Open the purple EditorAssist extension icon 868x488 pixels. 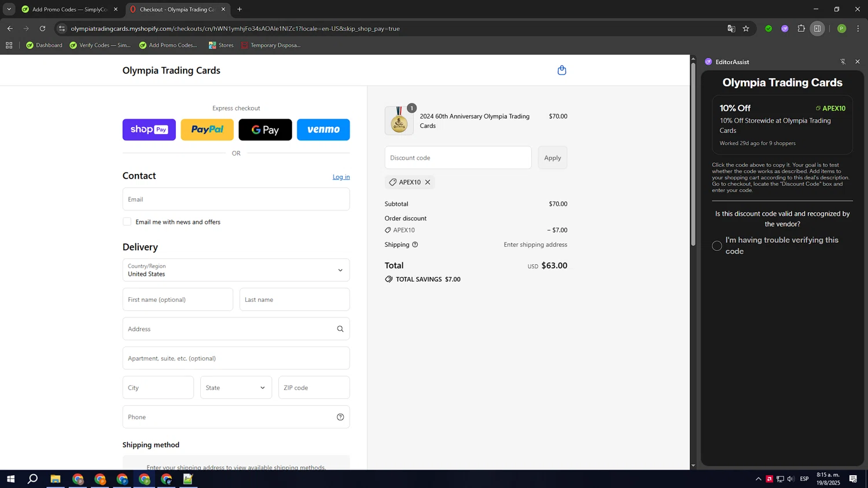pos(785,28)
